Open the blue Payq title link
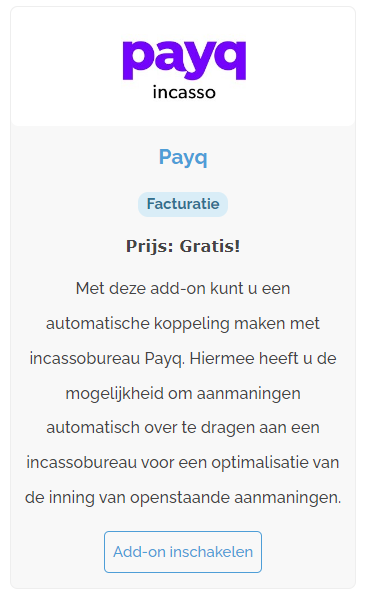This screenshot has width=366, height=600. click(x=183, y=157)
